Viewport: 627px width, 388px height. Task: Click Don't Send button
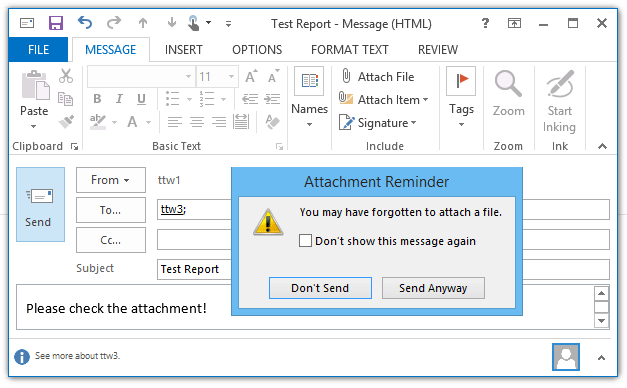(x=320, y=288)
